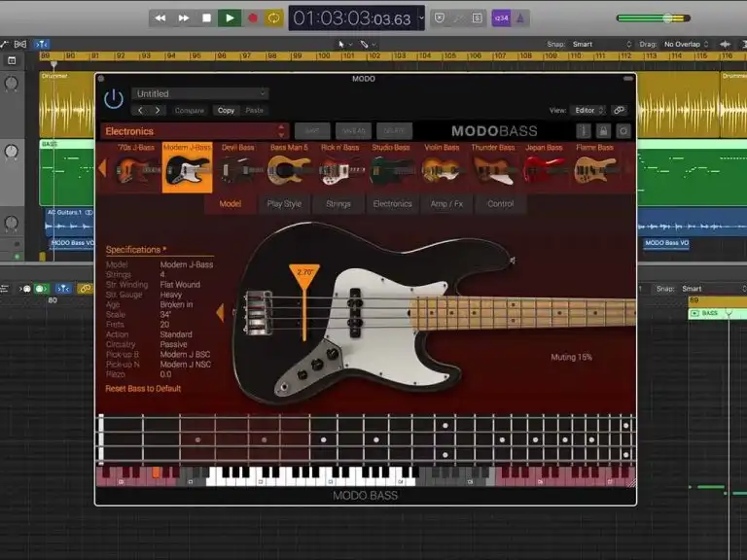Screen dimensions: 747x560
Task: Click the plugin link chain icon
Action: click(x=620, y=110)
